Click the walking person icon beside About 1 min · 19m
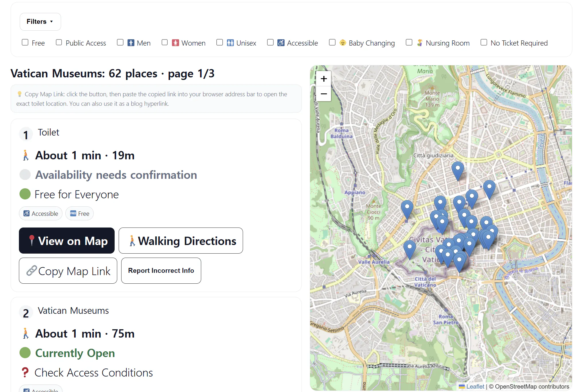Screen dimensions: 578x392 pos(26,155)
